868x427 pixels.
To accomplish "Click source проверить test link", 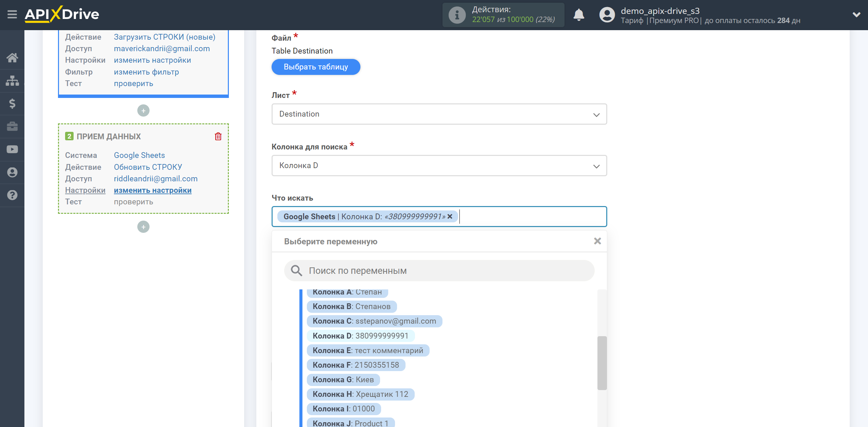I will (133, 83).
